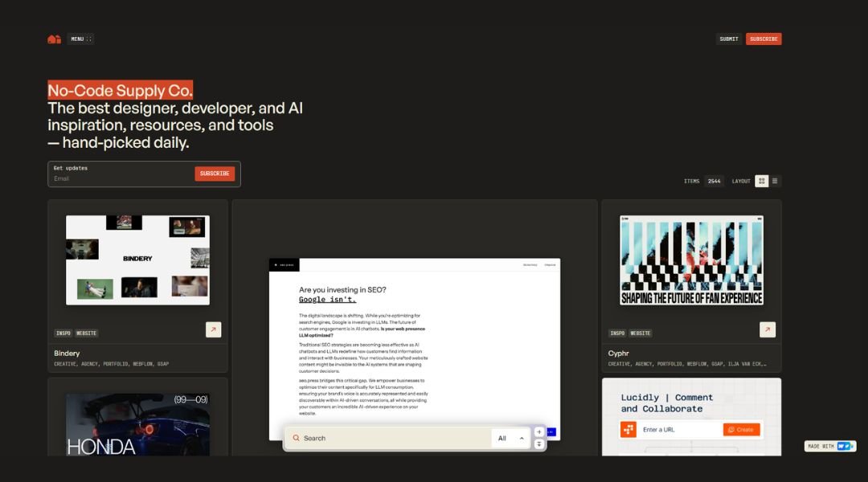Focus the Email input under Get updates
Viewport: 868px width, 482px height.
point(121,178)
